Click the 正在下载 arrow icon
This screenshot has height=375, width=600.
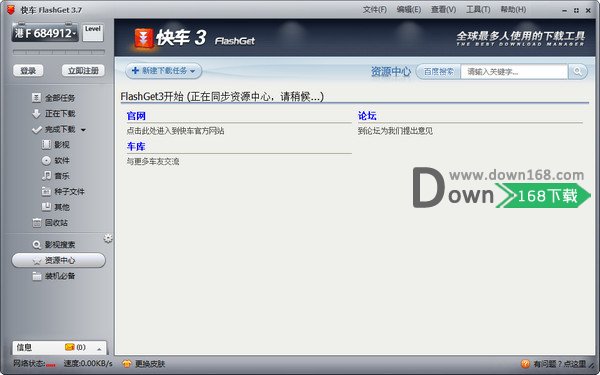click(36, 114)
